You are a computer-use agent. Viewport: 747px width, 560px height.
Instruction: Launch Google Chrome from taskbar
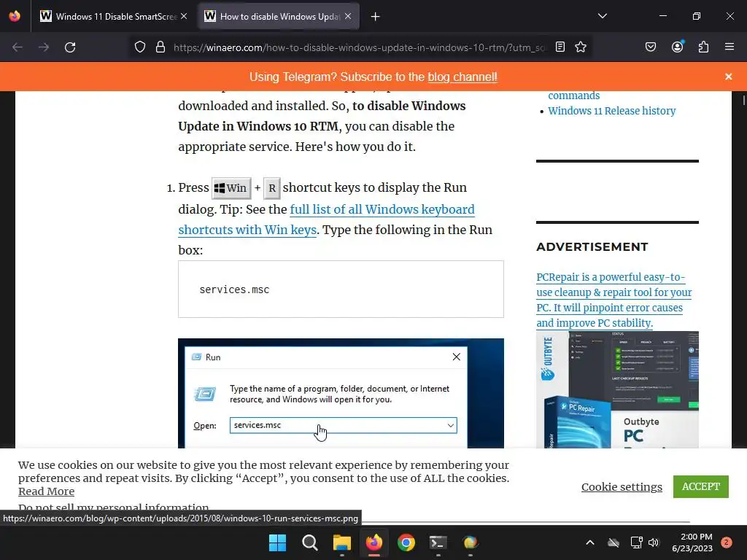pos(406,542)
